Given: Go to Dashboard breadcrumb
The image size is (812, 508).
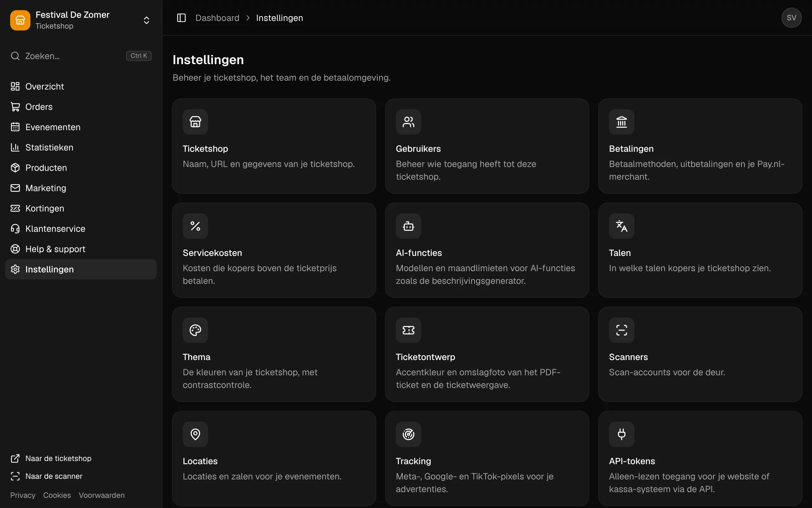Looking at the screenshot, I should point(217,18).
